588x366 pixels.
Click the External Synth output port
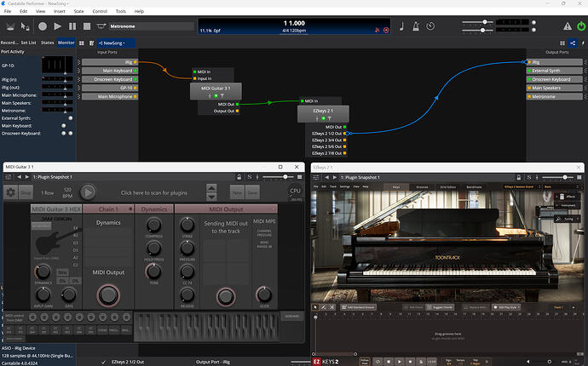point(555,71)
